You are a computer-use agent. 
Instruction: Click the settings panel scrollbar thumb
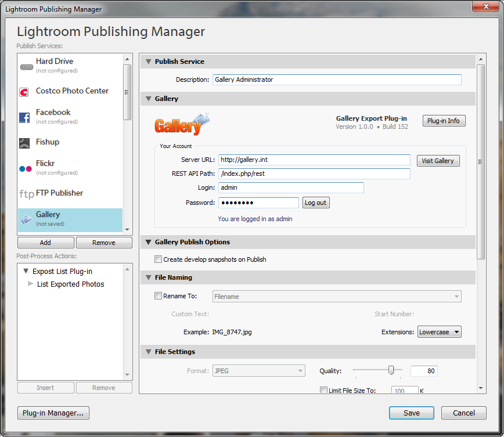pos(481,161)
